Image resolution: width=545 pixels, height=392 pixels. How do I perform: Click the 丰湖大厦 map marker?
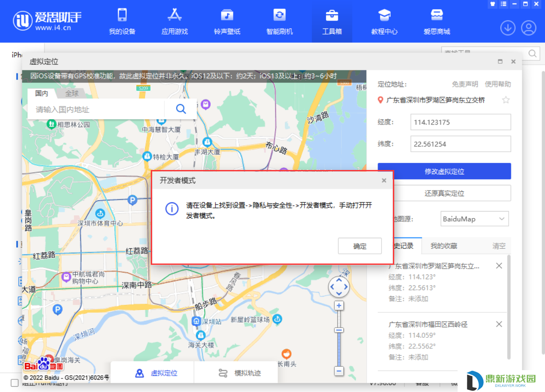(207, 142)
